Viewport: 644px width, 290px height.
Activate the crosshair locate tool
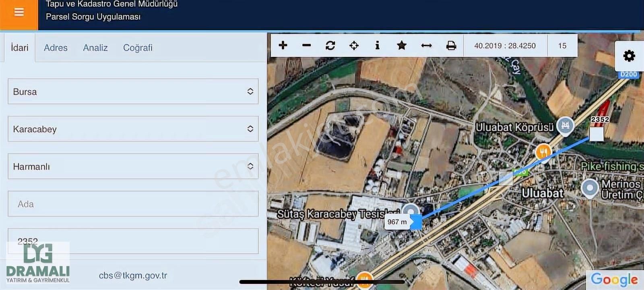tap(354, 46)
